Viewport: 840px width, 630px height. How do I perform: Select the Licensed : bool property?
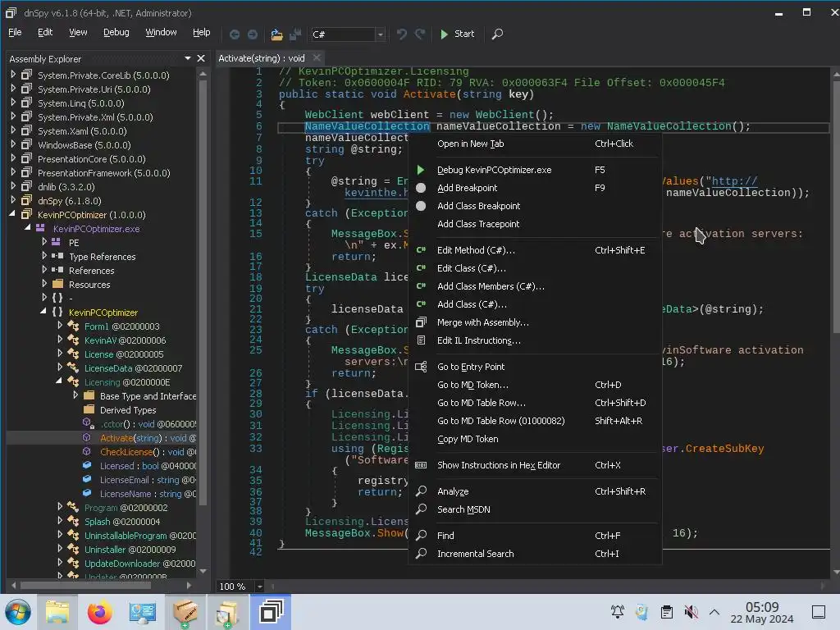pyautogui.click(x=148, y=466)
